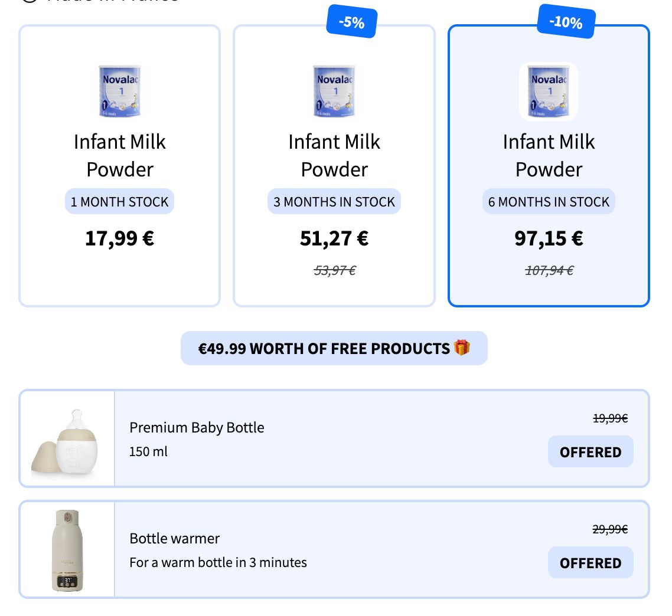Viewport: 672px width, 616px height.
Task: Click the Novalac tin image on the 1-month card
Action: pyautogui.click(x=119, y=91)
